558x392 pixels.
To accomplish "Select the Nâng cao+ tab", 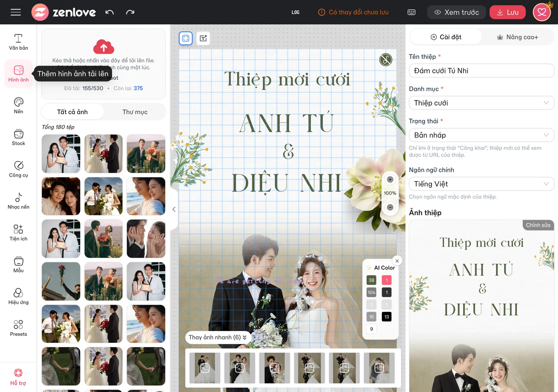I will tap(518, 37).
